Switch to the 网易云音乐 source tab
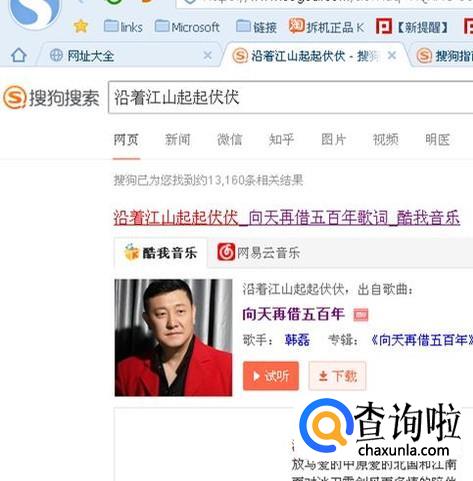Screen dimensions: 473x481 [259, 253]
